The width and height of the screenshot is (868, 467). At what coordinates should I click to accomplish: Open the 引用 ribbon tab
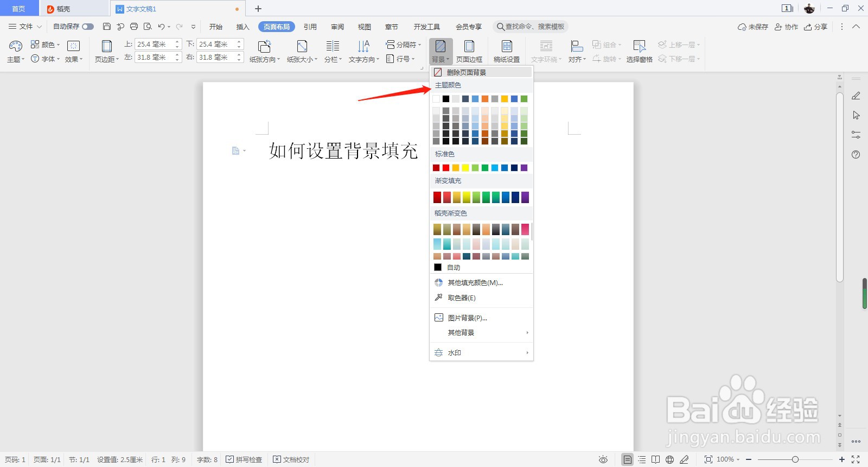coord(310,27)
